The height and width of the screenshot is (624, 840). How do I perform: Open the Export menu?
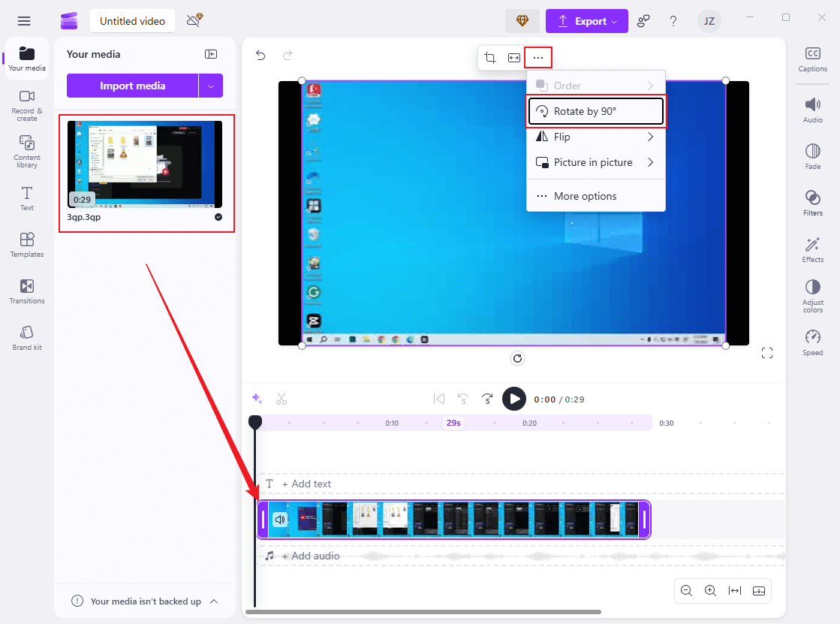coord(586,21)
